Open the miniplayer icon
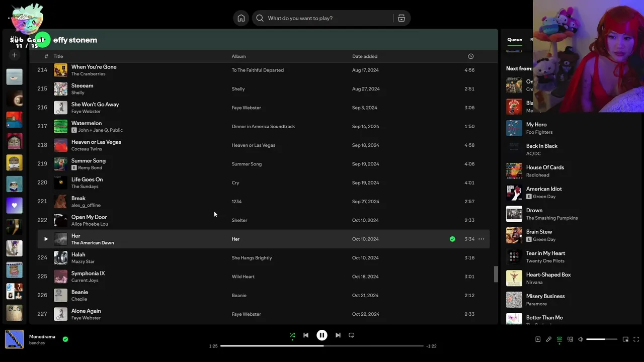 (625, 339)
